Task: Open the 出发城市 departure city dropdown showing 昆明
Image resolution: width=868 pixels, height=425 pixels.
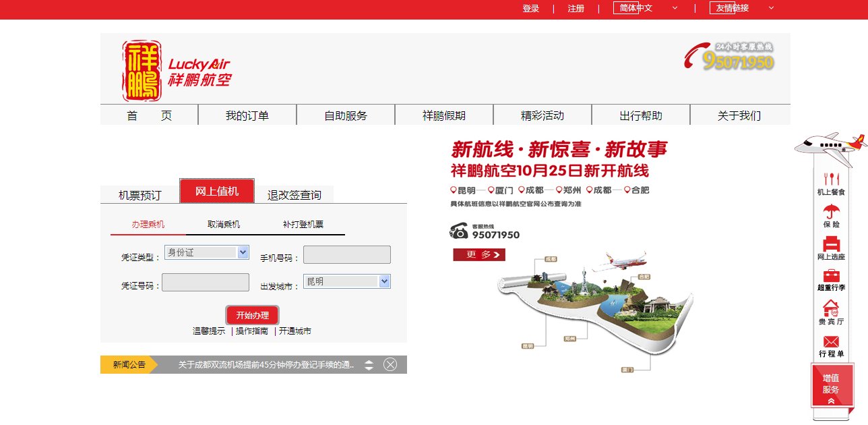Action: click(x=346, y=281)
